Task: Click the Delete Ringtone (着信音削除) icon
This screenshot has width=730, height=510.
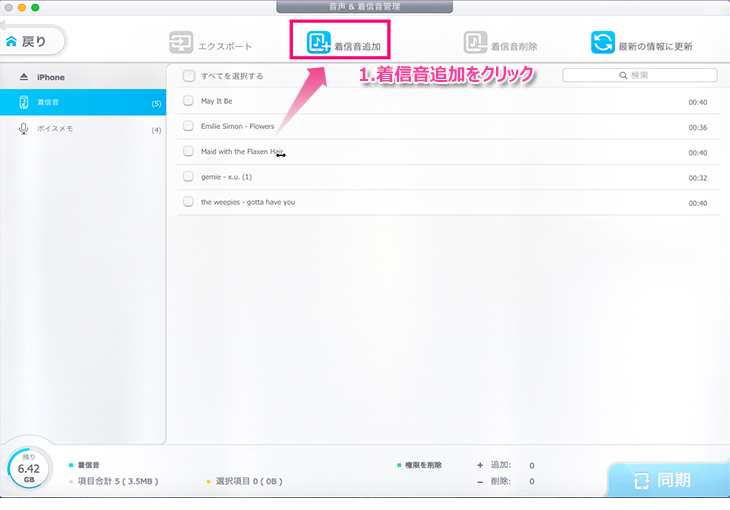Action: click(475, 42)
